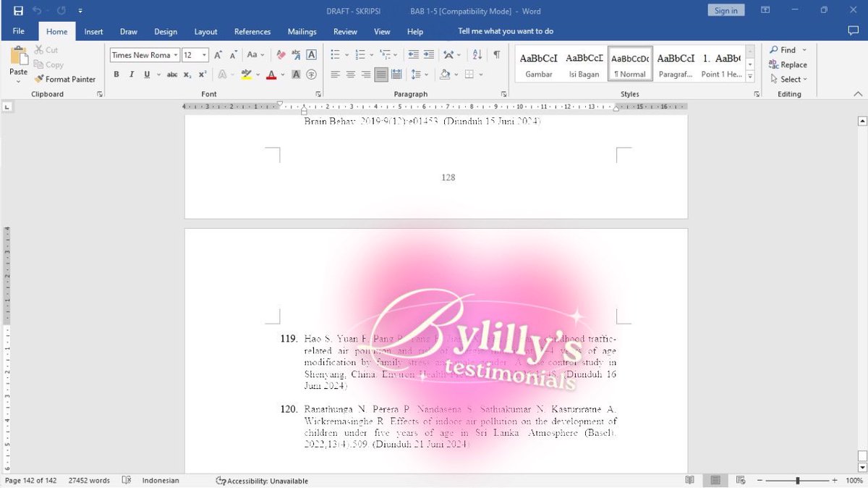The image size is (868, 488).
Task: Toggle bold formatting
Action: (116, 75)
